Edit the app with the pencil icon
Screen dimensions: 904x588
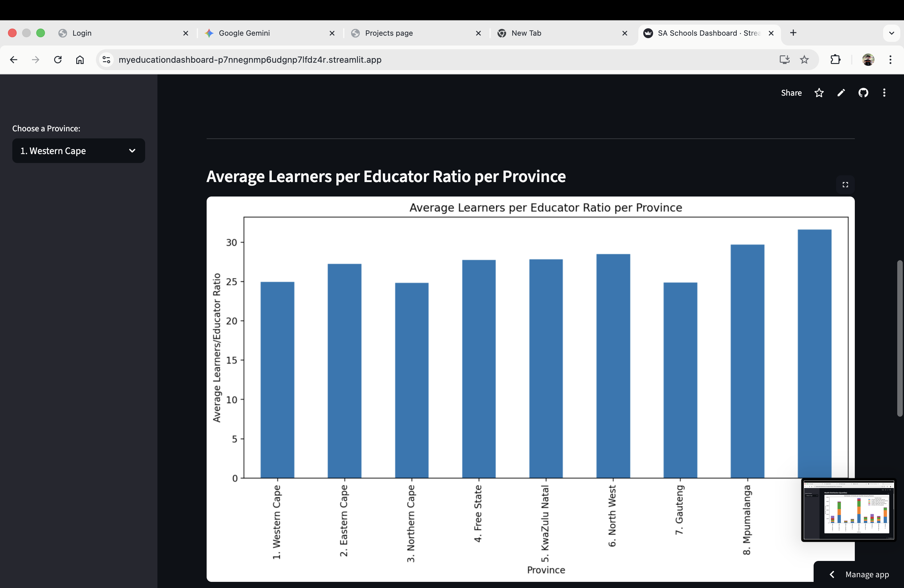click(841, 93)
